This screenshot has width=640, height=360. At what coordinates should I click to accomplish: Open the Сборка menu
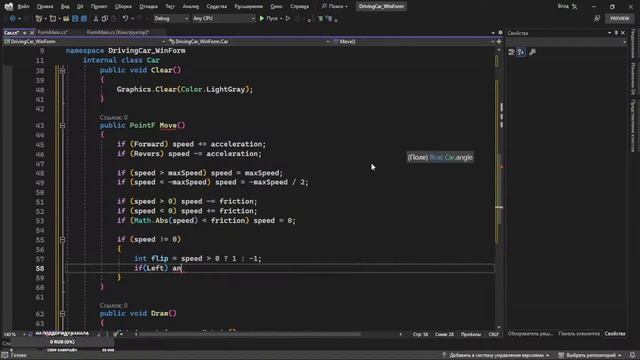pyautogui.click(x=123, y=6)
